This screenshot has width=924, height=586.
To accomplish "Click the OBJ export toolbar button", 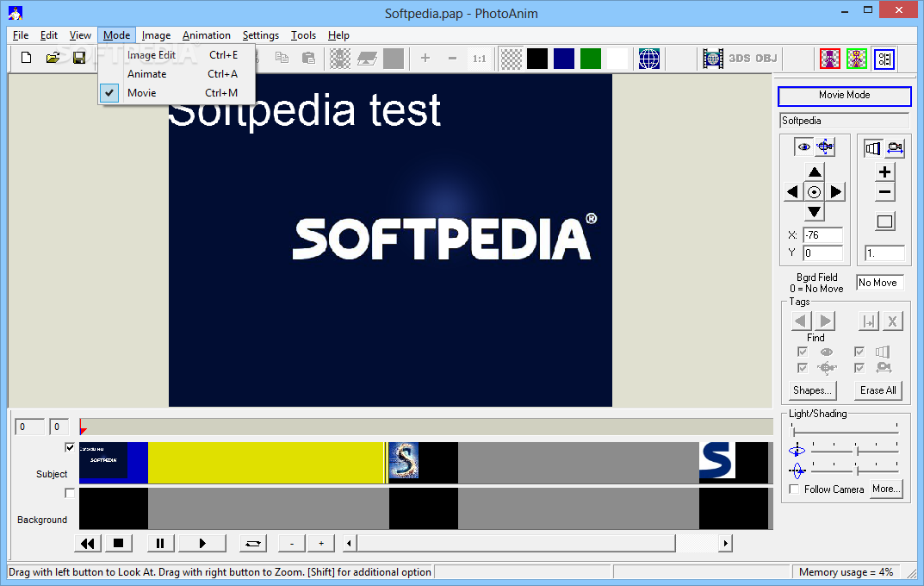I will click(x=766, y=59).
